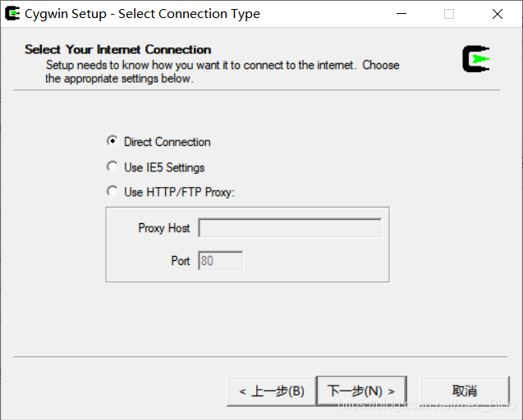Click the "Cygwin Setup - Select Connection Type" title

tap(142, 14)
